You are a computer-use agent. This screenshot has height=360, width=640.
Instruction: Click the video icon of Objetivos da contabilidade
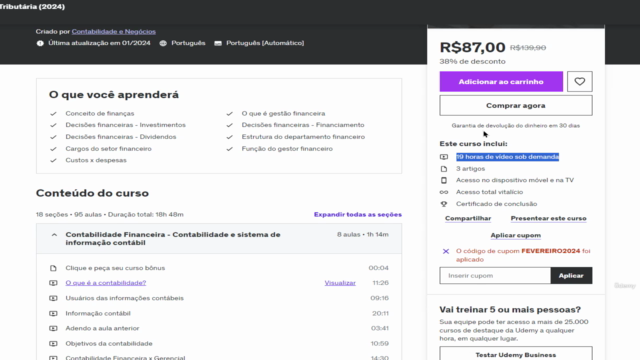53,344
